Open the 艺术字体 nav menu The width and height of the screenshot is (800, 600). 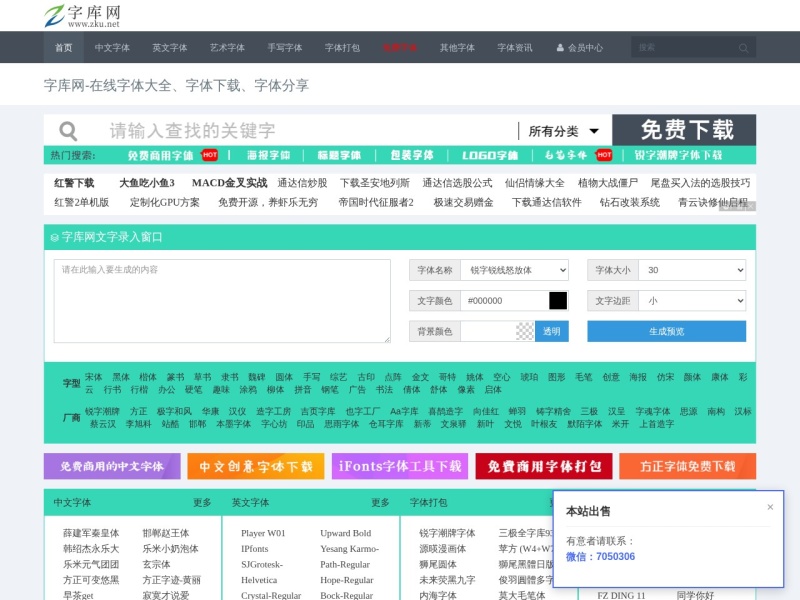(x=228, y=47)
